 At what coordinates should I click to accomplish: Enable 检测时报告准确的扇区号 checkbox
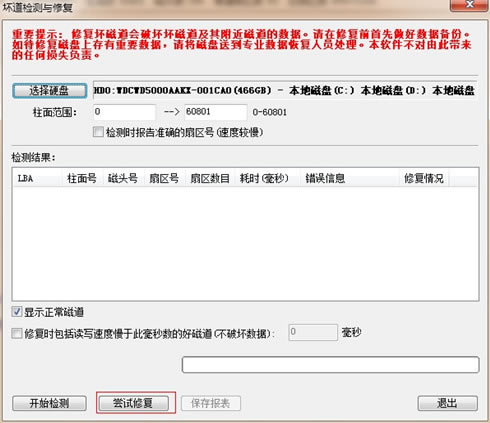pyautogui.click(x=98, y=132)
